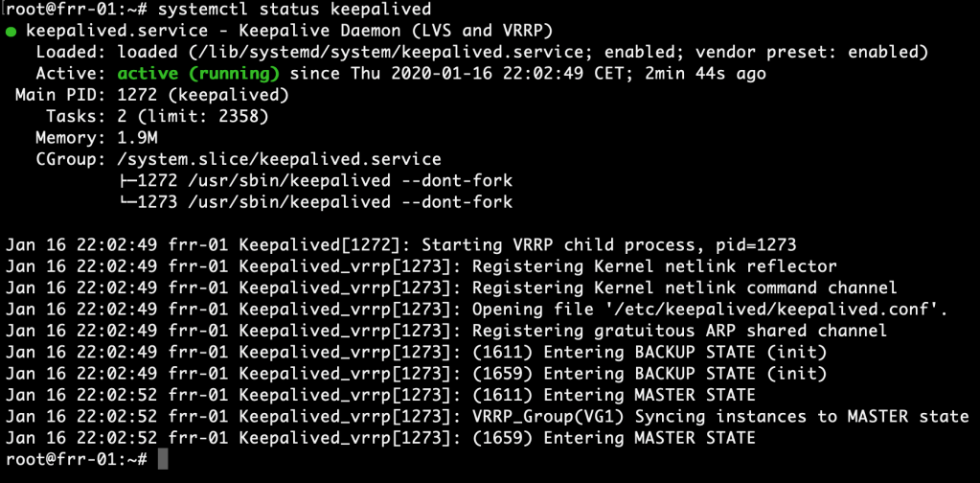Click the green status dot beside keepalived.service
Image resolution: width=980 pixels, height=483 pixels.
(11, 32)
